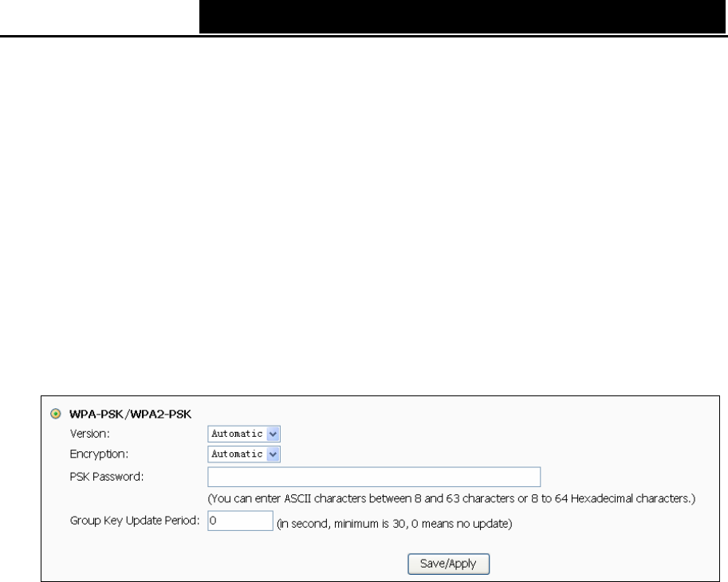
Task: Click empty space right of the Save/Apply button
Action: tap(604, 564)
